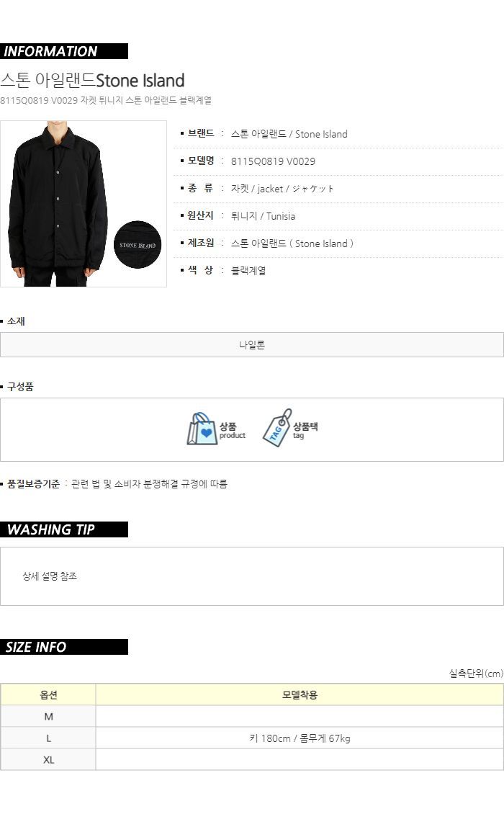Image resolution: width=504 pixels, height=832 pixels.
Task: Select the M size option row
Action: 252,716
